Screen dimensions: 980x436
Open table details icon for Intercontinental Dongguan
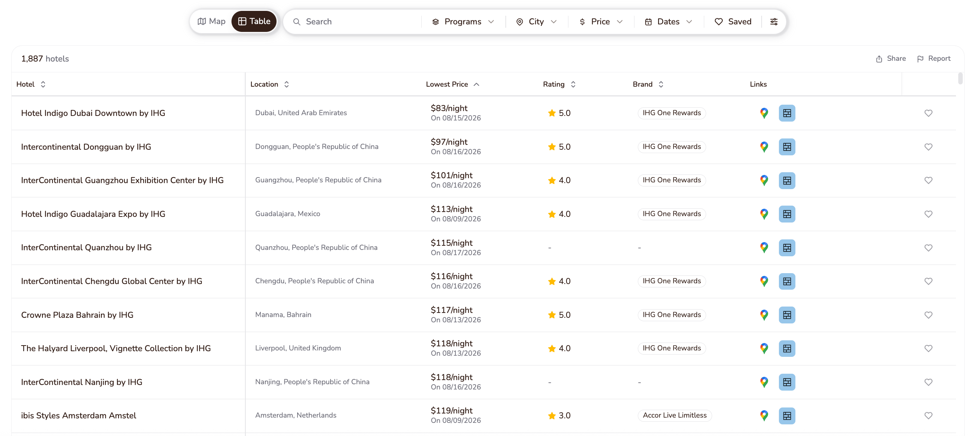[787, 147]
